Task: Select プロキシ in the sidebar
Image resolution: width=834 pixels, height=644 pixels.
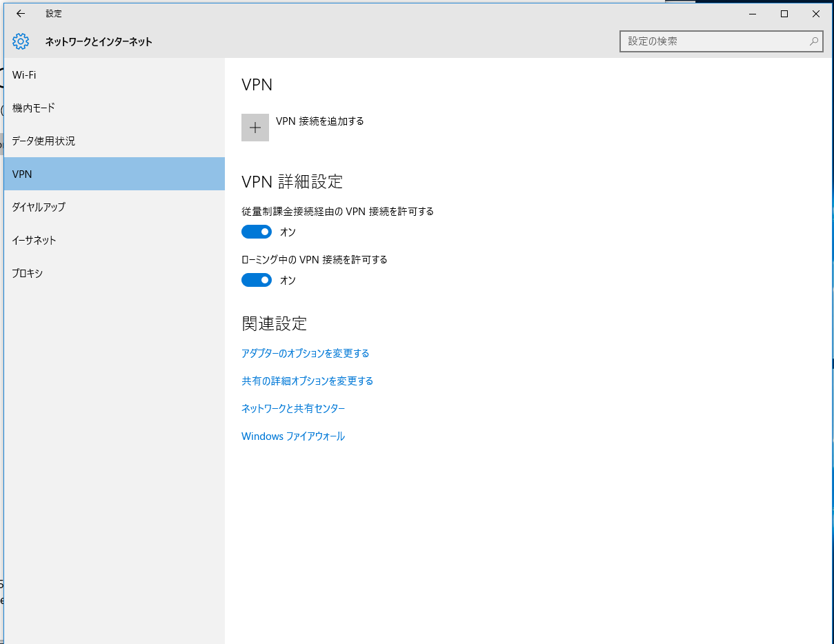Action: 28,273
